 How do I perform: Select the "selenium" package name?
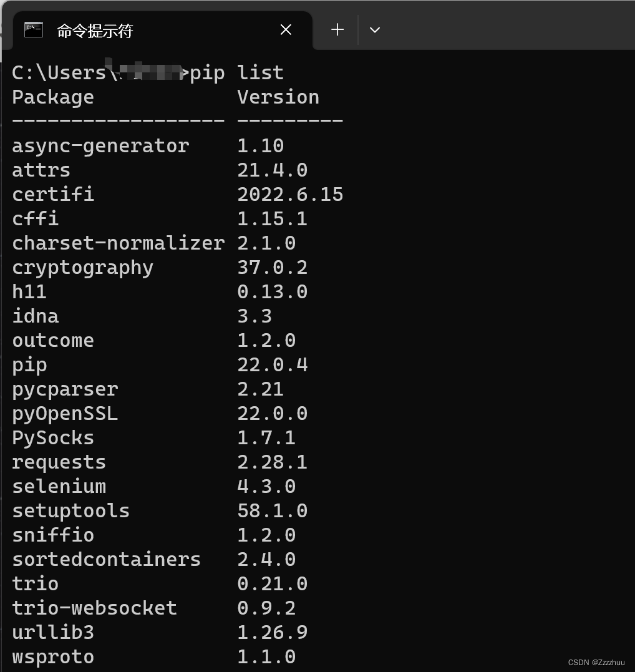tap(59, 486)
